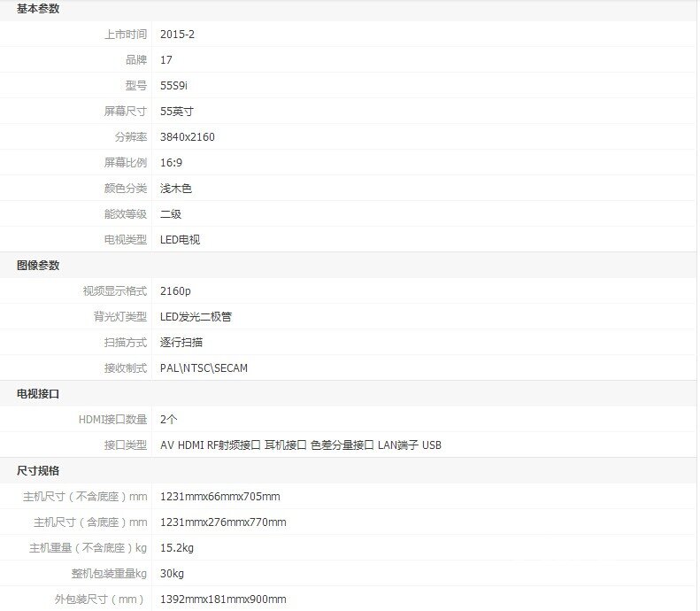Click the 二级 energy efficiency value
Image resolution: width=700 pixels, height=611 pixels.
[171, 214]
